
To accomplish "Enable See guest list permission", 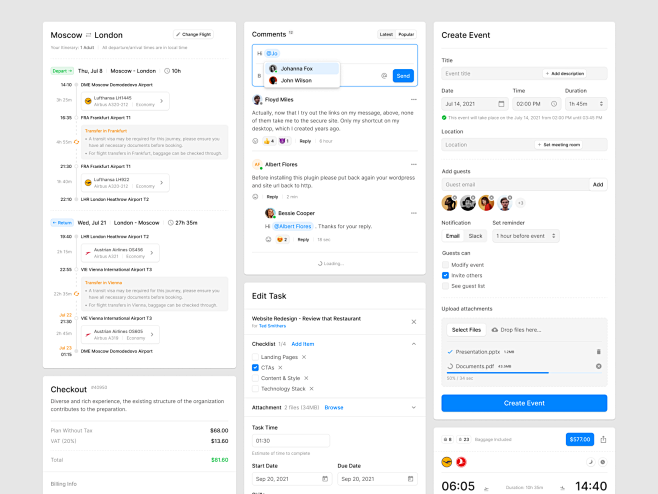I will point(445,286).
